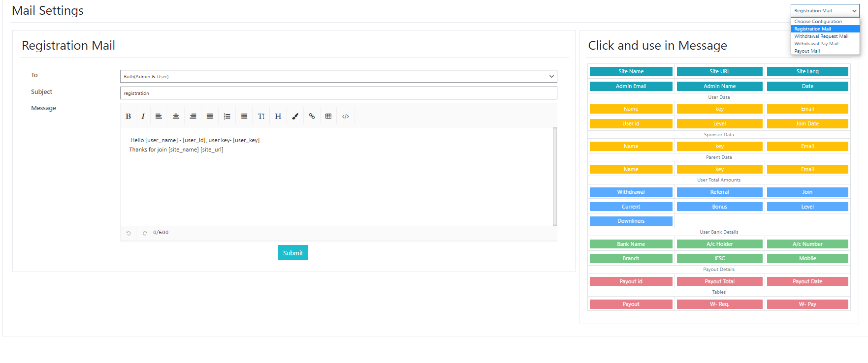The width and height of the screenshot is (868, 363).
Task: Open the 'To' recipient dropdown
Action: point(338,76)
